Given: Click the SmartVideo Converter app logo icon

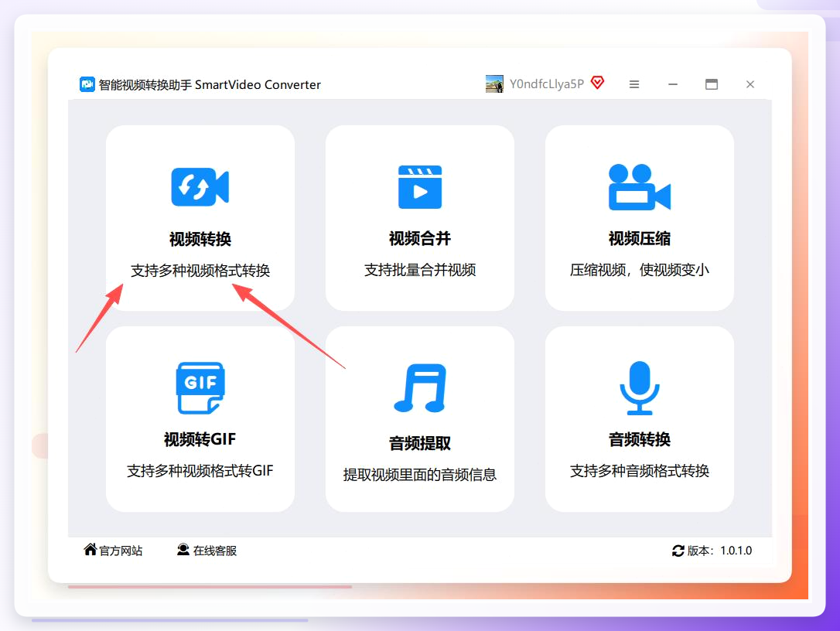Looking at the screenshot, I should [87, 84].
